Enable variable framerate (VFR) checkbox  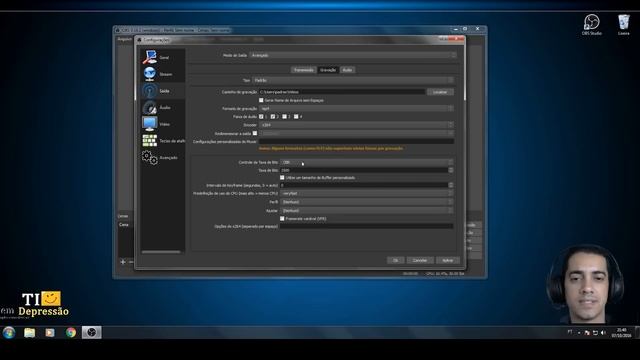[282, 219]
